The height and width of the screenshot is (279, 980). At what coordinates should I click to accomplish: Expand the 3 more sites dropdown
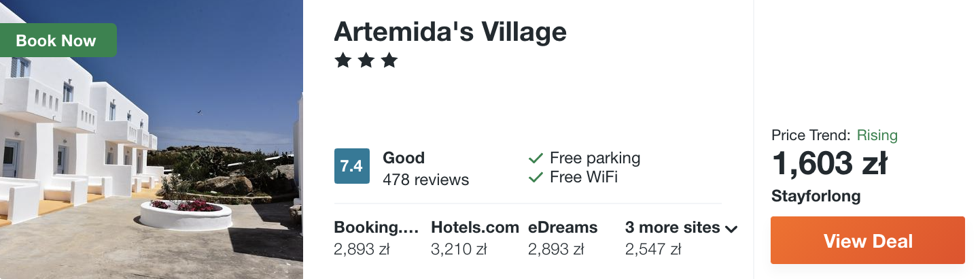(x=681, y=227)
